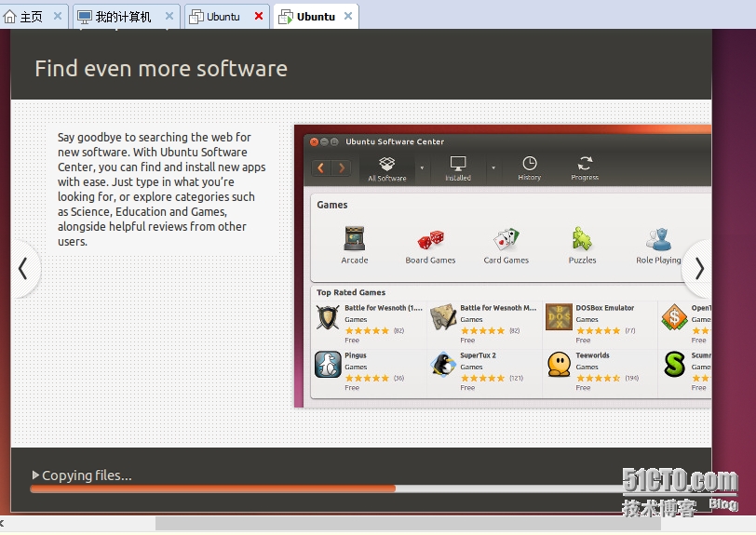Click the VM icon on inactive Ubuntu tab
This screenshot has width=756, height=535.
point(196,17)
